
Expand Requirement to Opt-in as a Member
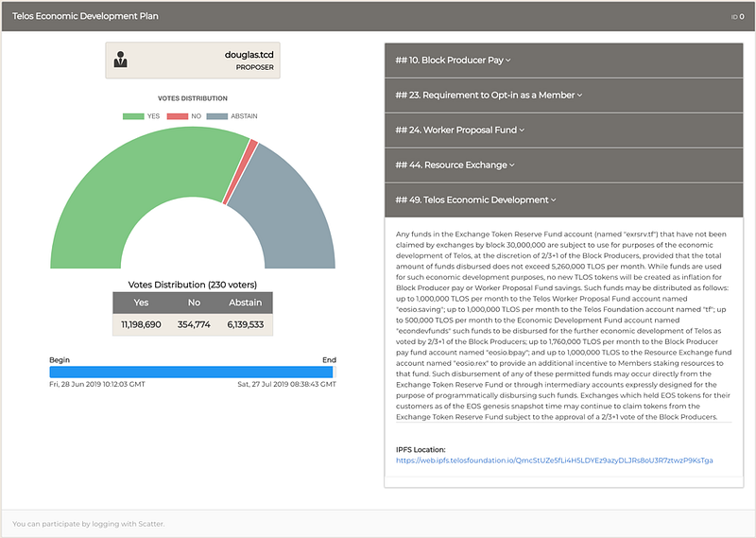pos(563,95)
